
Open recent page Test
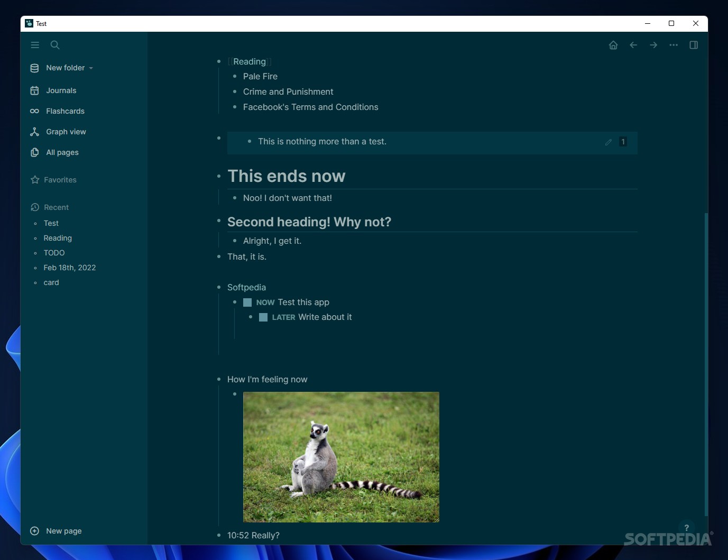click(51, 223)
